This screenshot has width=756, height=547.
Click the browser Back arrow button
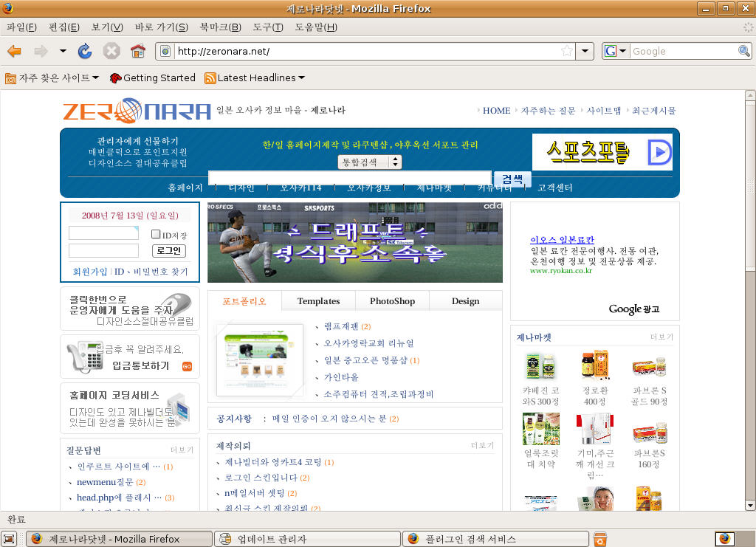coord(15,51)
